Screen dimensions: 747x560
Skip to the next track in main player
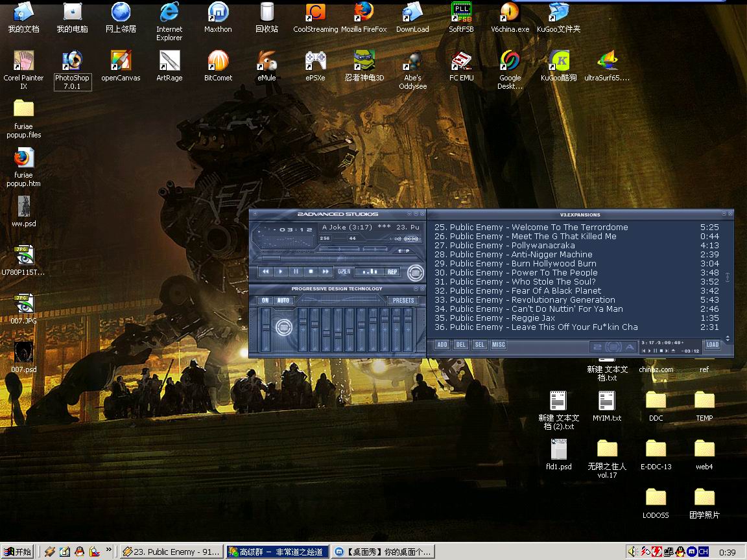tap(326, 272)
